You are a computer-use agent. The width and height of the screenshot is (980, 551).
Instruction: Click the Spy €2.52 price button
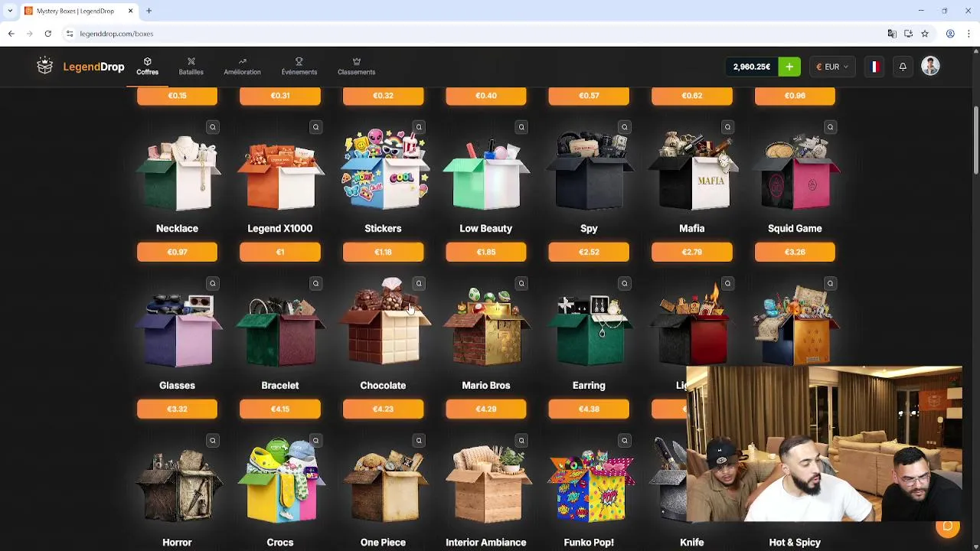589,252
